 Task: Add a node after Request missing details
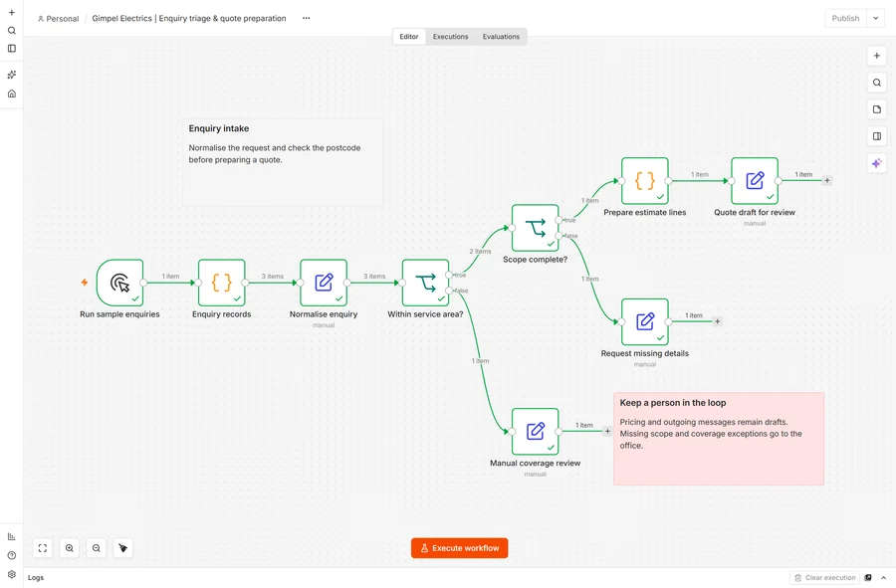(x=717, y=321)
